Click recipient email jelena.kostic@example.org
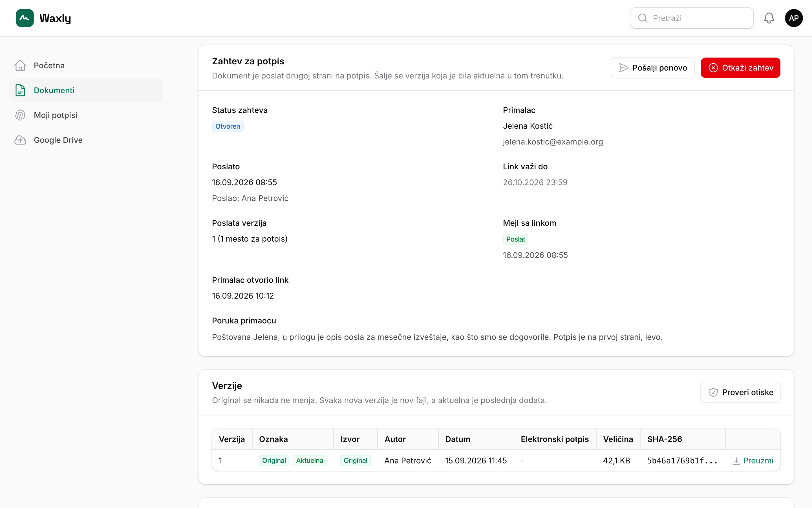This screenshot has width=812, height=508. point(553,142)
